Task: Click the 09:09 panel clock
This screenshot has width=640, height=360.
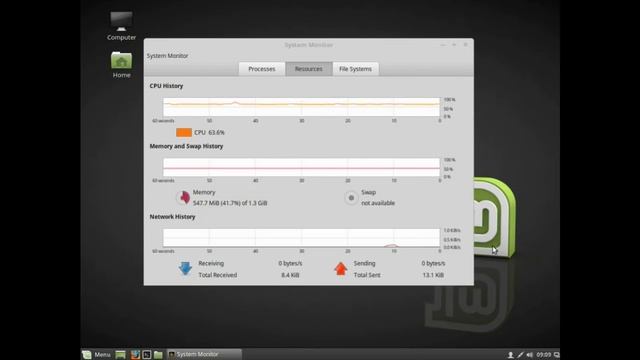Action: click(544, 355)
